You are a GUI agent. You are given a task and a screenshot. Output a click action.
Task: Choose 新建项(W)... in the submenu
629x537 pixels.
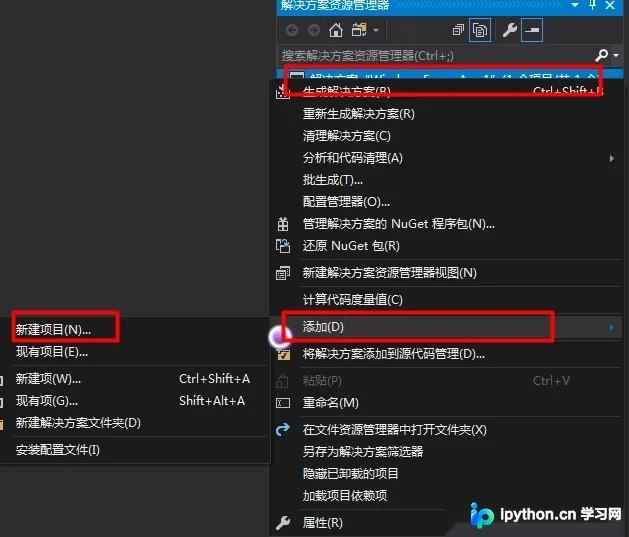click(48, 379)
